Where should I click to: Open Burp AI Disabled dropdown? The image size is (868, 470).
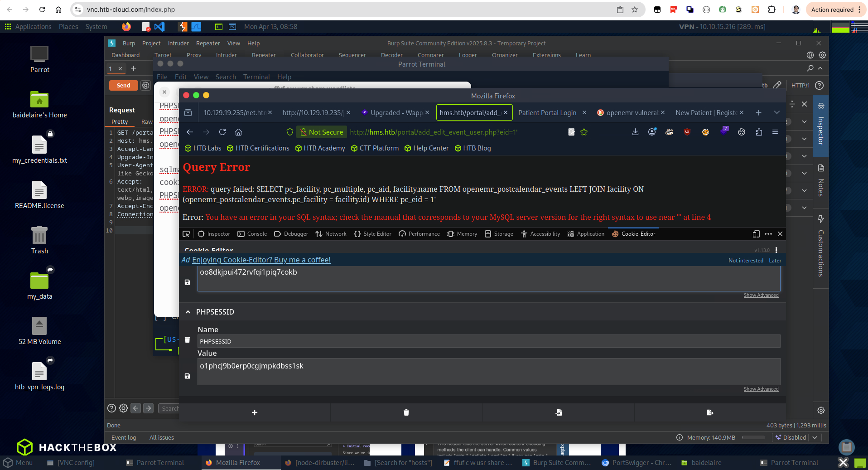tap(797, 437)
